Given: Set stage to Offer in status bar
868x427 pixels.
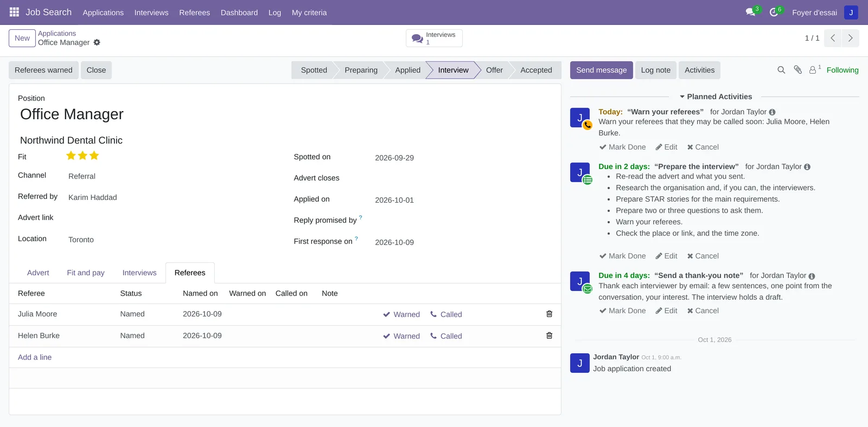Looking at the screenshot, I should 494,70.
